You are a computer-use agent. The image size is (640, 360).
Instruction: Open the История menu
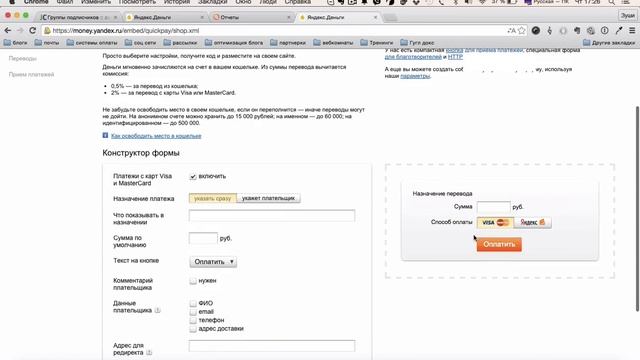pyautogui.click(x=177, y=2)
